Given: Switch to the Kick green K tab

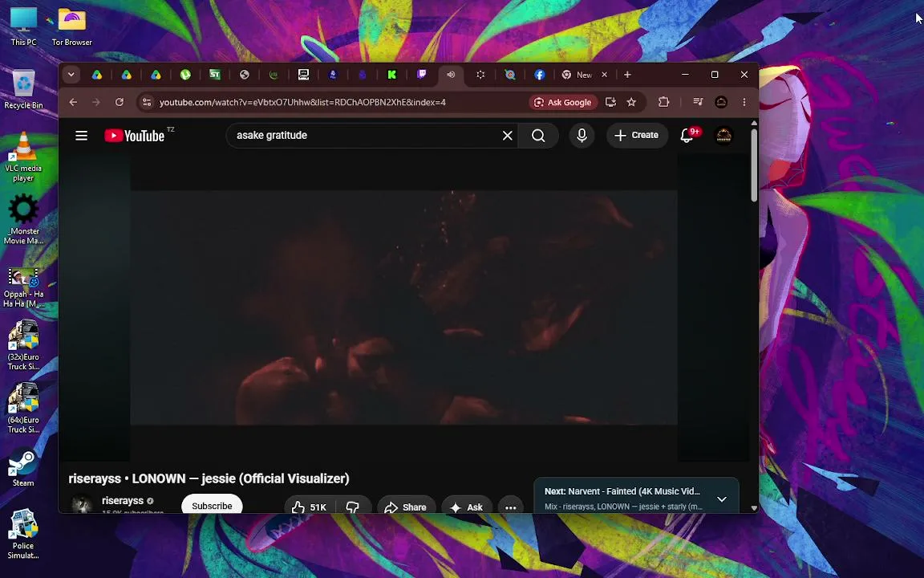Looking at the screenshot, I should [x=392, y=75].
